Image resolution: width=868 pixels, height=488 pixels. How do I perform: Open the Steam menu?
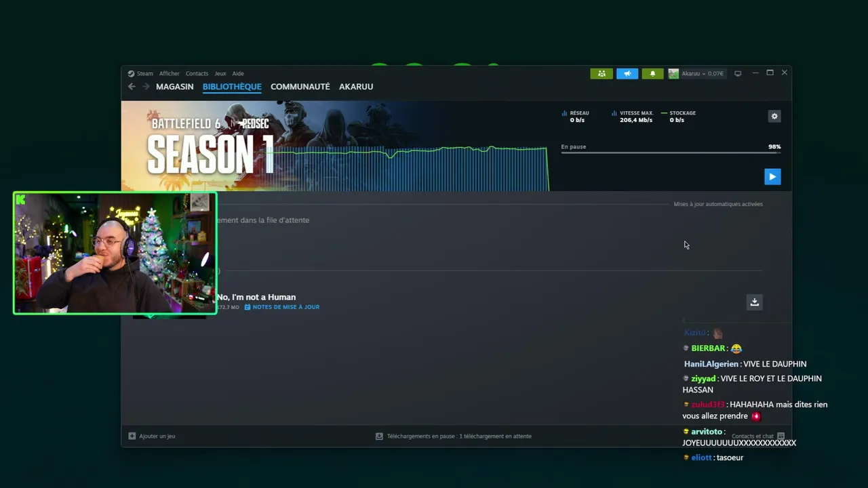140,73
